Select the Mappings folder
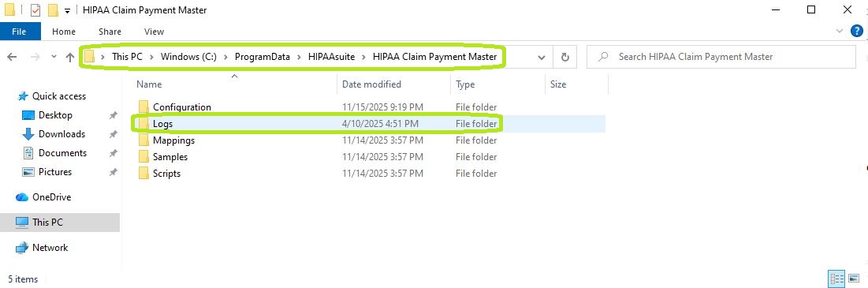The width and height of the screenshot is (868, 288). 173,140
